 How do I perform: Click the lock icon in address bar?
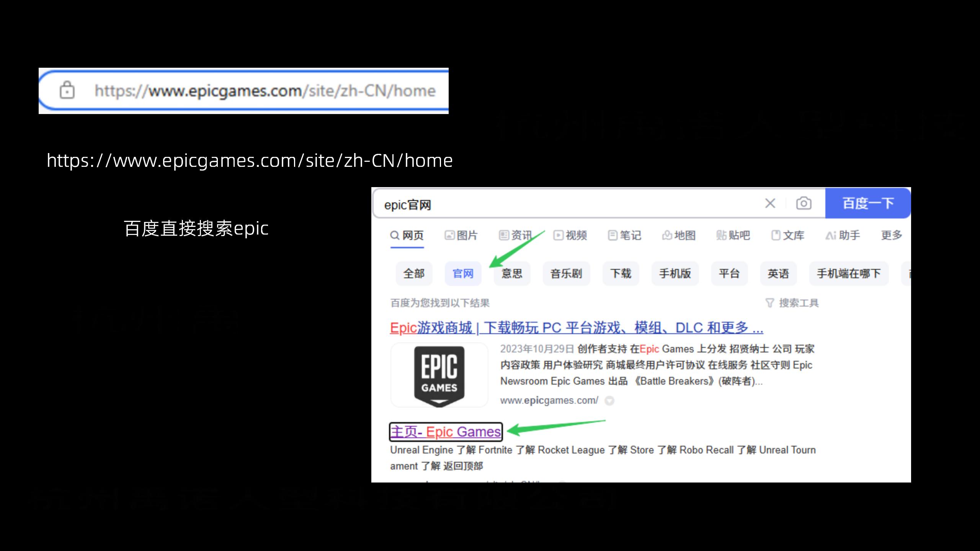point(67,90)
